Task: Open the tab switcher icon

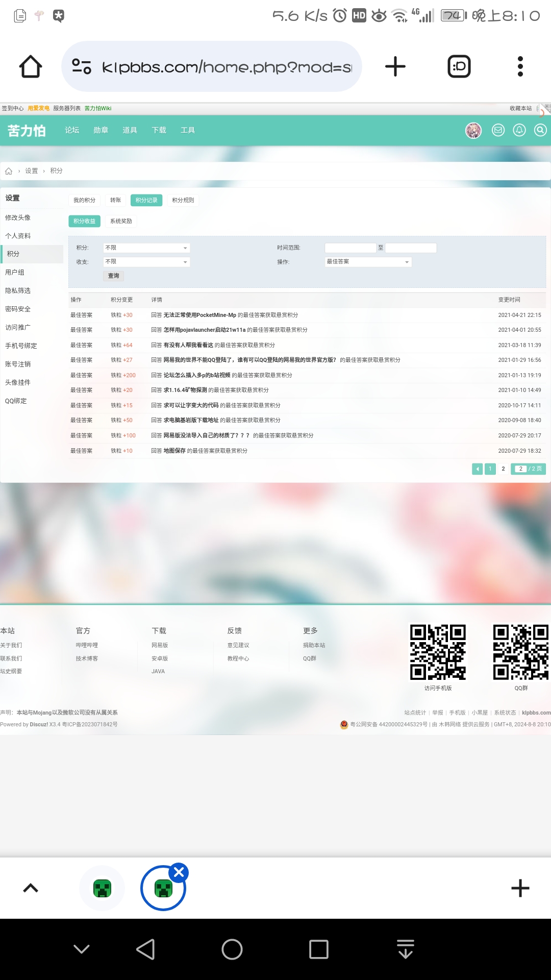Action: (459, 66)
